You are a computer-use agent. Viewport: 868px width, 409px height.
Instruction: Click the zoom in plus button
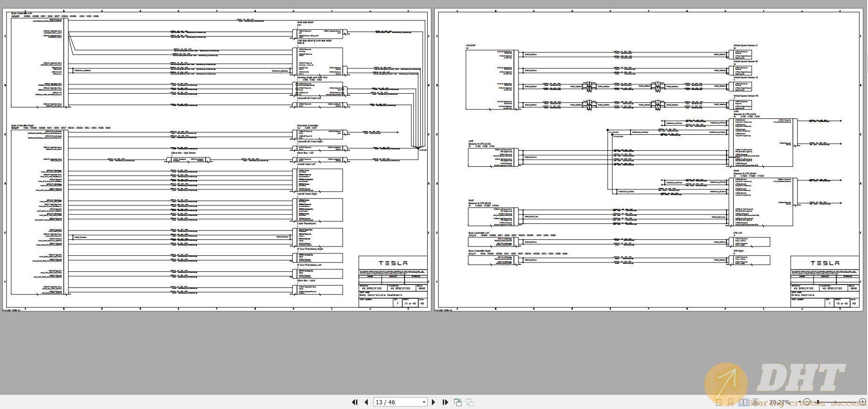point(862,402)
